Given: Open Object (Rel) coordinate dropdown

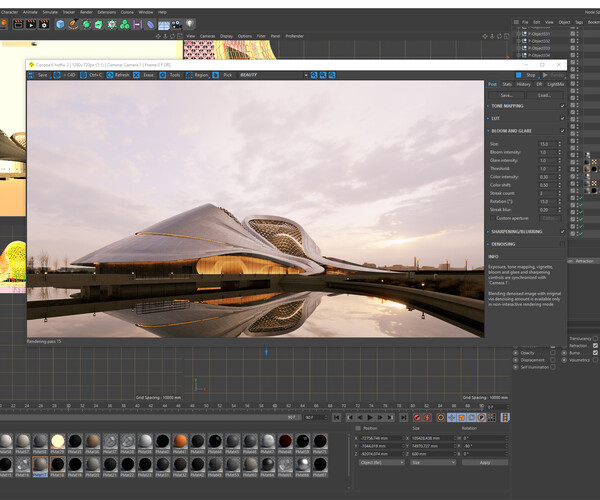Looking at the screenshot, I should click(x=382, y=463).
